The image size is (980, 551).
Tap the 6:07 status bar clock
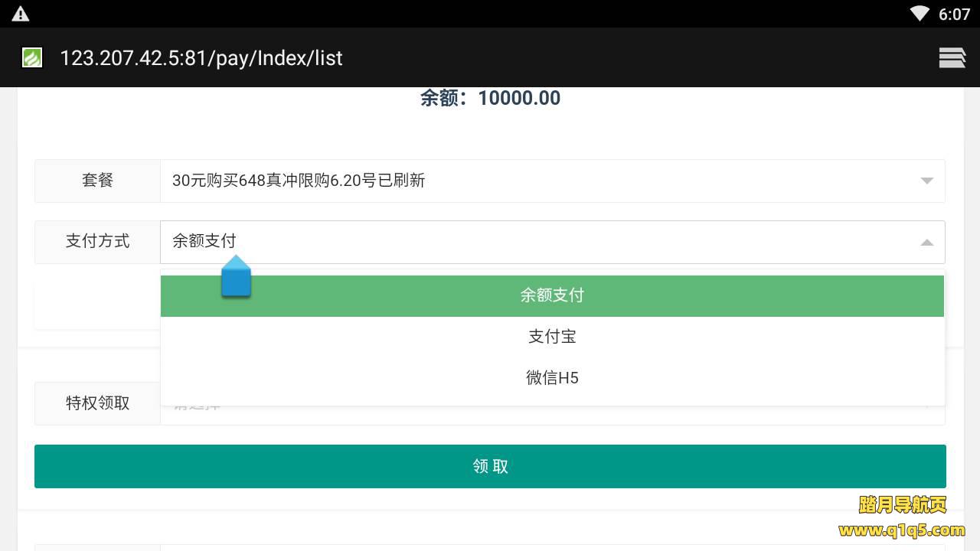[954, 15]
